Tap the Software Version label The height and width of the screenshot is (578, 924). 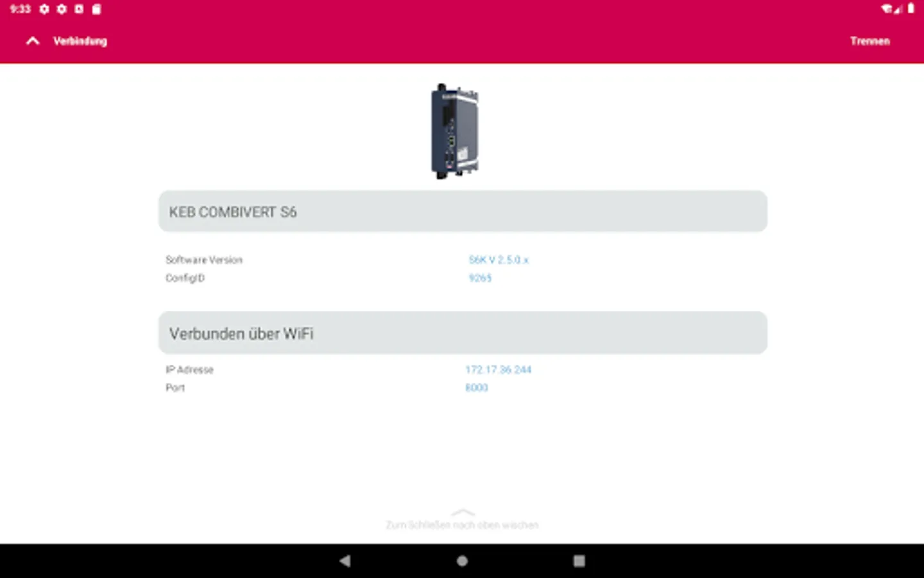click(x=204, y=259)
